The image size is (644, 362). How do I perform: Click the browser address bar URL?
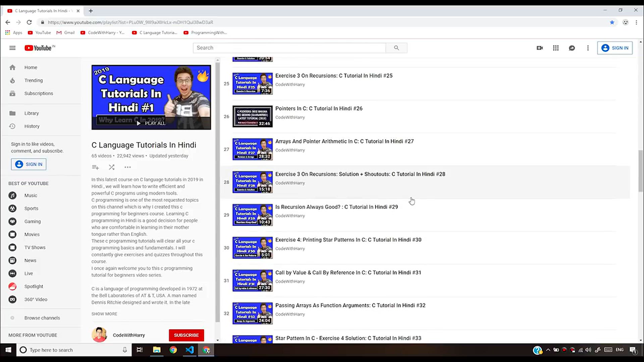coord(130,22)
